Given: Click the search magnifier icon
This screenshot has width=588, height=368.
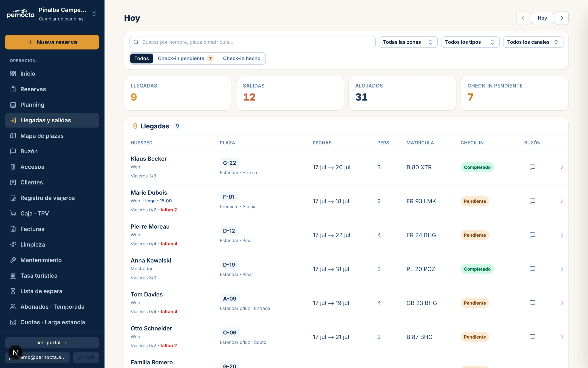Looking at the screenshot, I should [136, 42].
